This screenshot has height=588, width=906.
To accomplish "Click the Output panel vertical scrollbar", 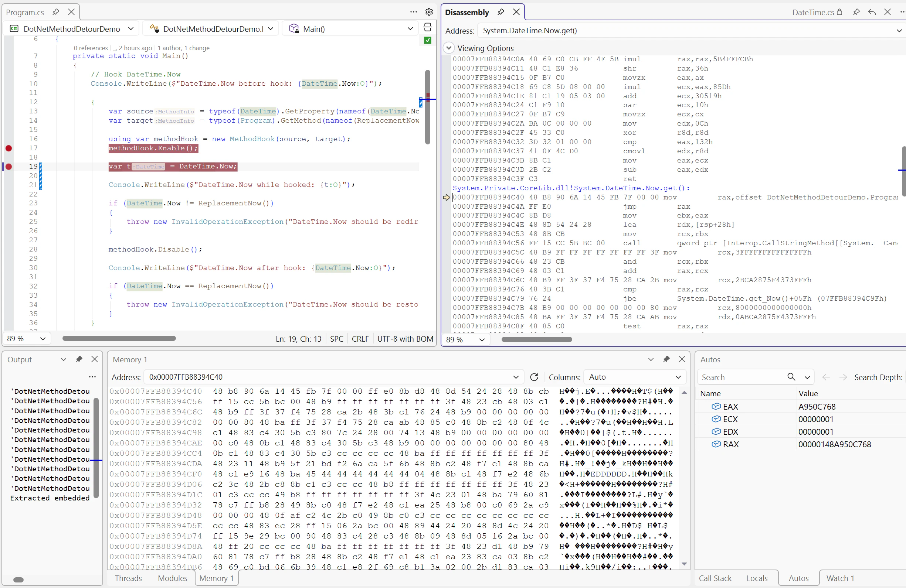I will [96, 448].
